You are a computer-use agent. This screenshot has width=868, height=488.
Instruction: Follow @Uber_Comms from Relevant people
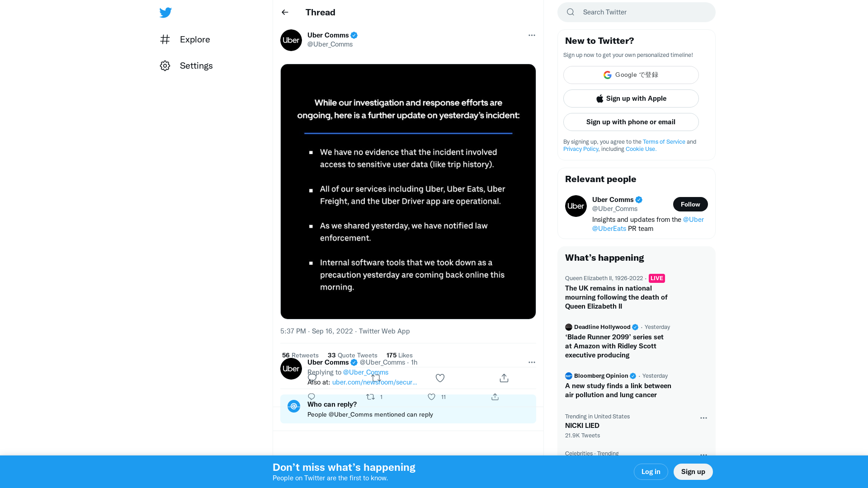coord(690,204)
